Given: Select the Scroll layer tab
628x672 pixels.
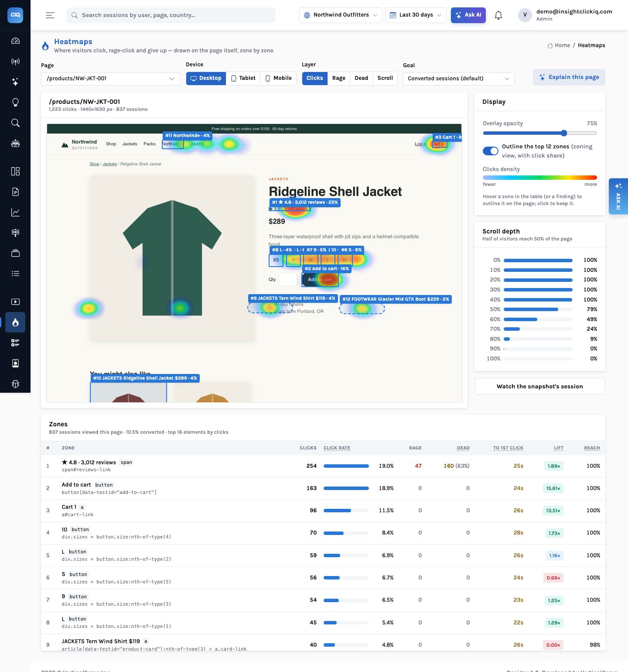Looking at the screenshot, I should [385, 78].
